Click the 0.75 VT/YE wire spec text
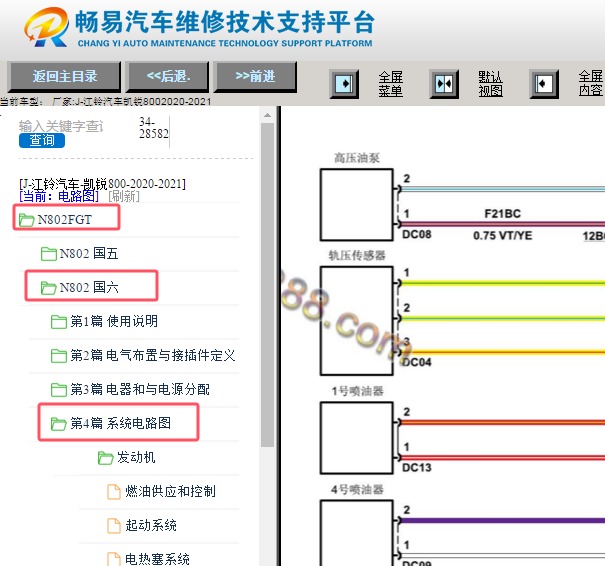 (502, 235)
